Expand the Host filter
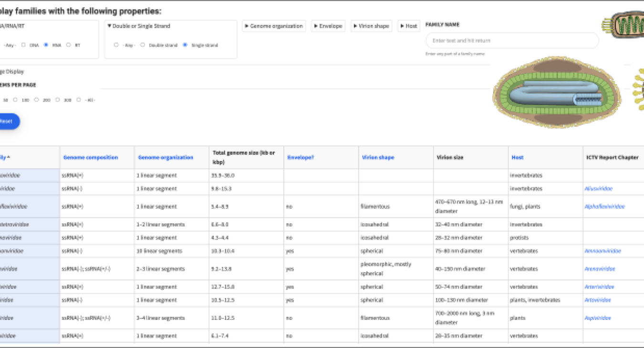This screenshot has height=348, width=644. click(409, 26)
